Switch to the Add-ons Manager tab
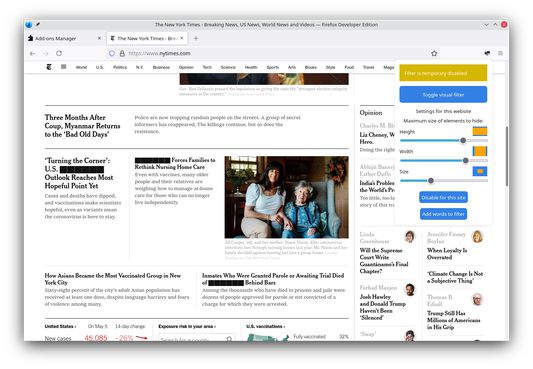 click(65, 38)
